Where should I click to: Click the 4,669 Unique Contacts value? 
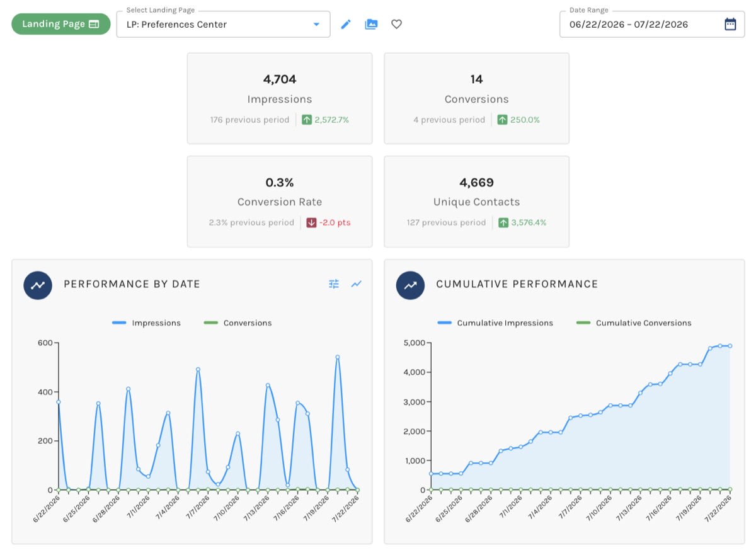coord(476,183)
